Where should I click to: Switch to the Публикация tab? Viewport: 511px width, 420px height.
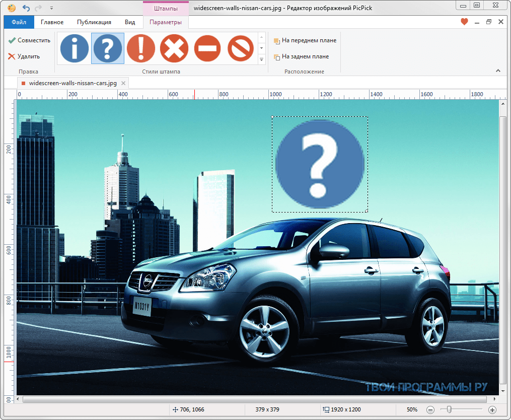pyautogui.click(x=94, y=22)
